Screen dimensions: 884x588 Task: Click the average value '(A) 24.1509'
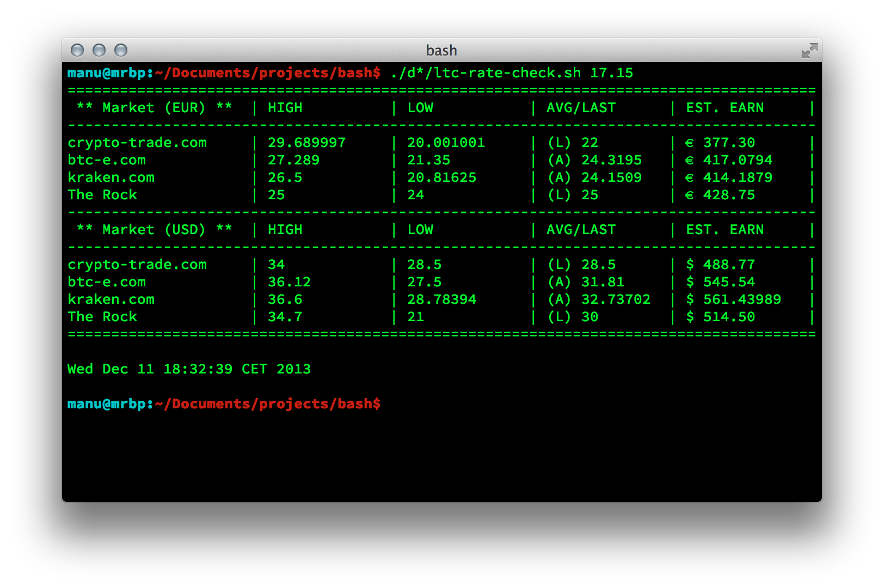coord(594,177)
